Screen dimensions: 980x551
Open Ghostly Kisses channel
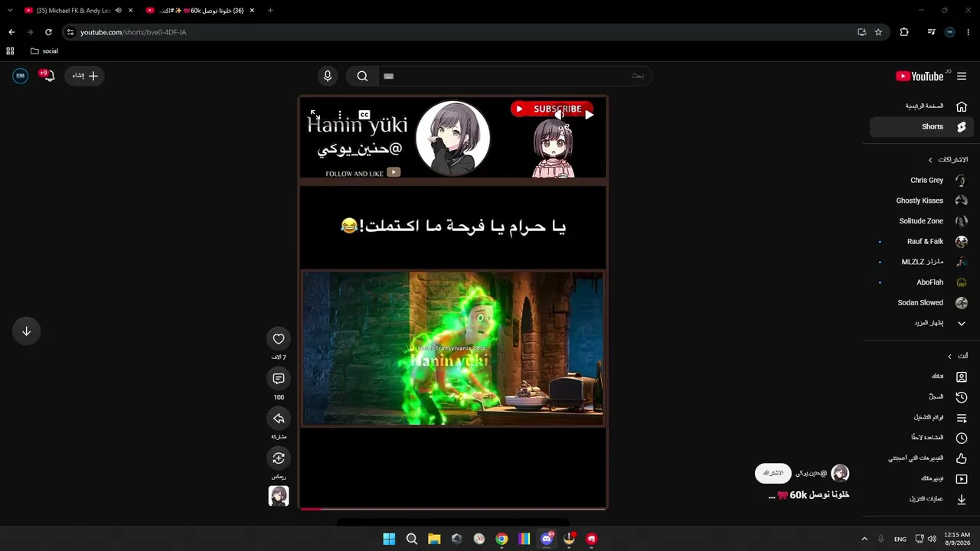click(922, 201)
